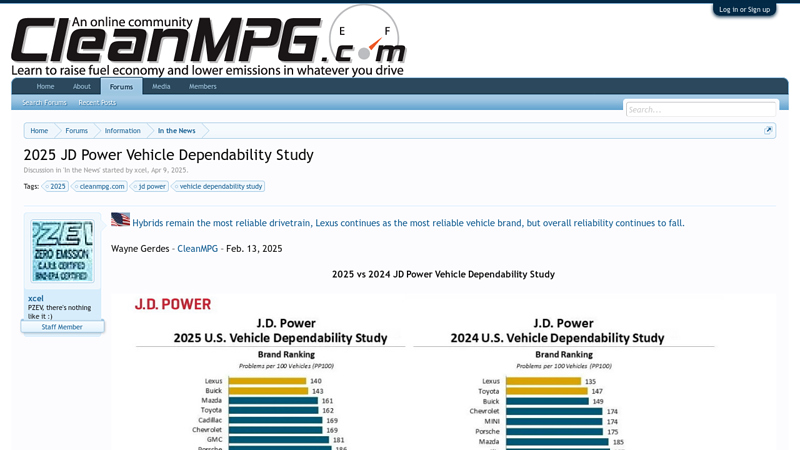The image size is (800, 450).
Task: Click the jd power tag
Action: coord(150,186)
